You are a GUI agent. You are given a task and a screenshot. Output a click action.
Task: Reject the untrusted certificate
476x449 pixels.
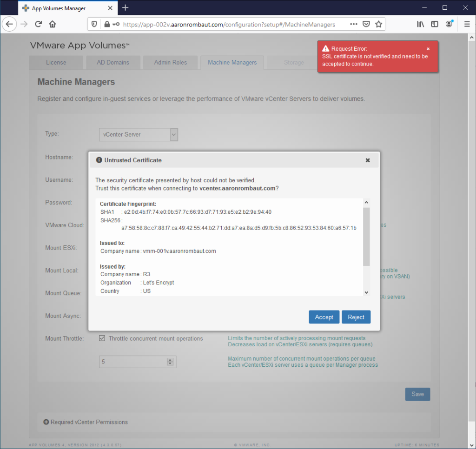[356, 317]
